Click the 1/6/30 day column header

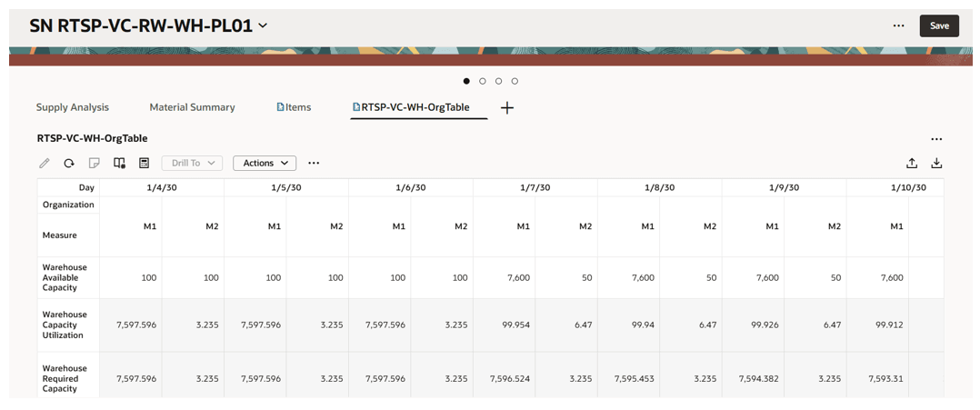(411, 187)
